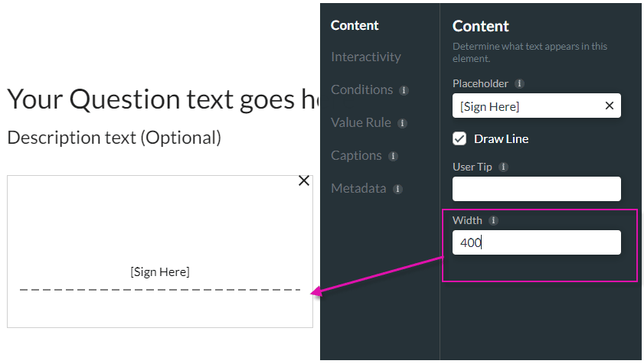Open the Content tab in sidebar

pos(355,25)
